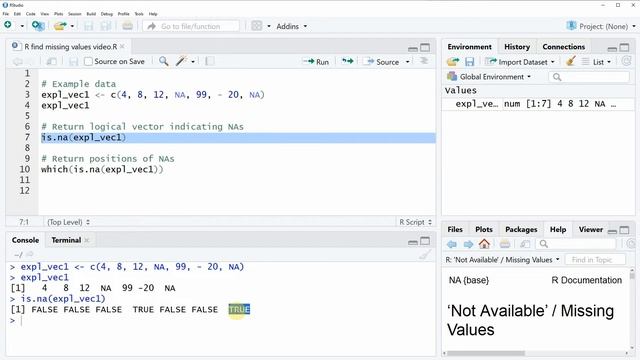Click the editor Show in new window icon
This screenshot has height=360, width=640.
click(51, 62)
